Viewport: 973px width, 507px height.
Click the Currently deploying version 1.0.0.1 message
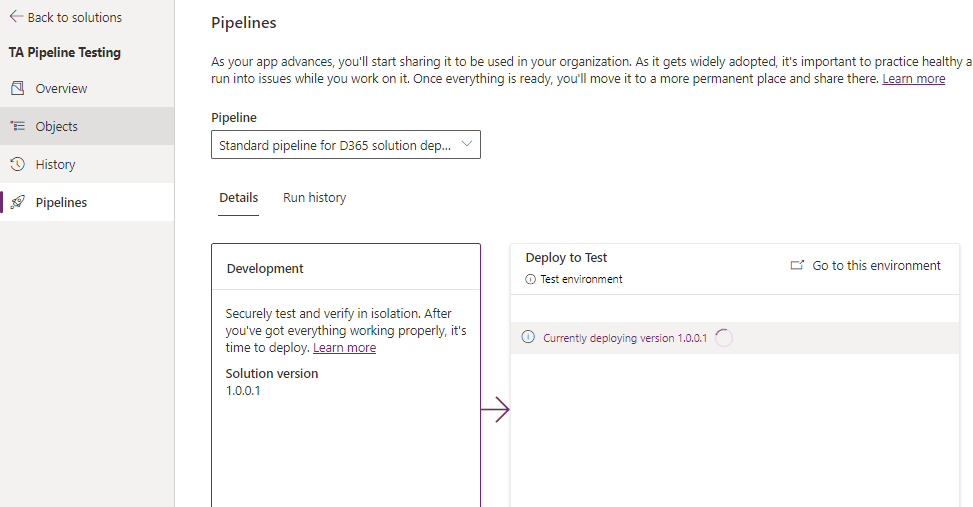(625, 338)
